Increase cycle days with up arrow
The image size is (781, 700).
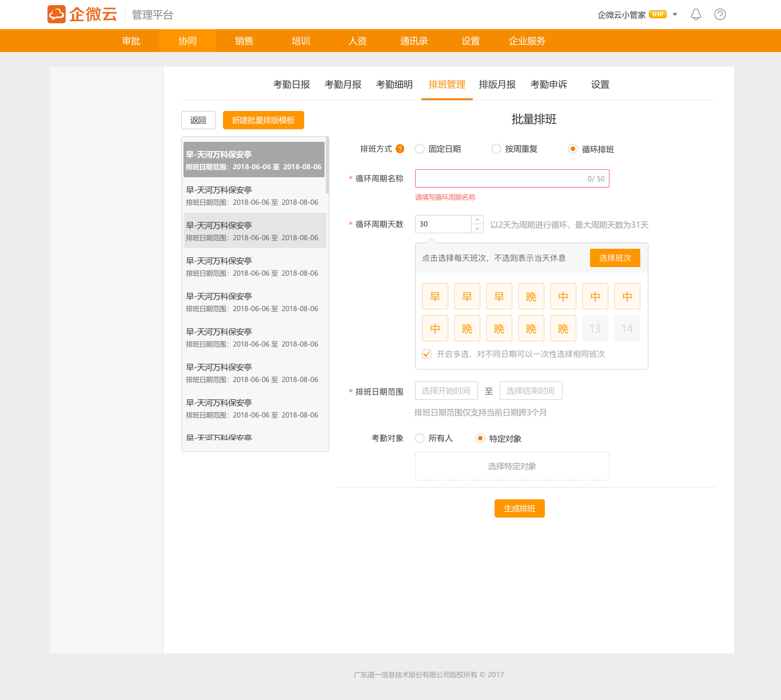tap(477, 220)
